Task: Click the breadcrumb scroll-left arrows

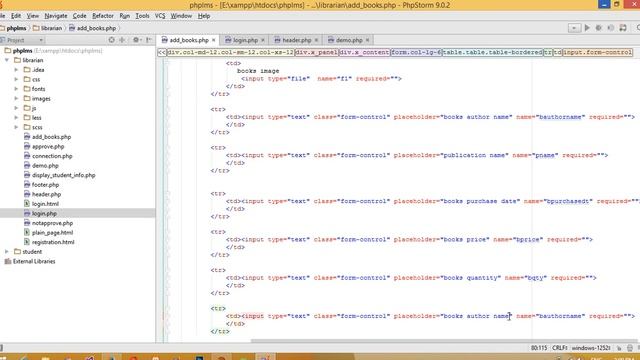Action: tap(162, 52)
